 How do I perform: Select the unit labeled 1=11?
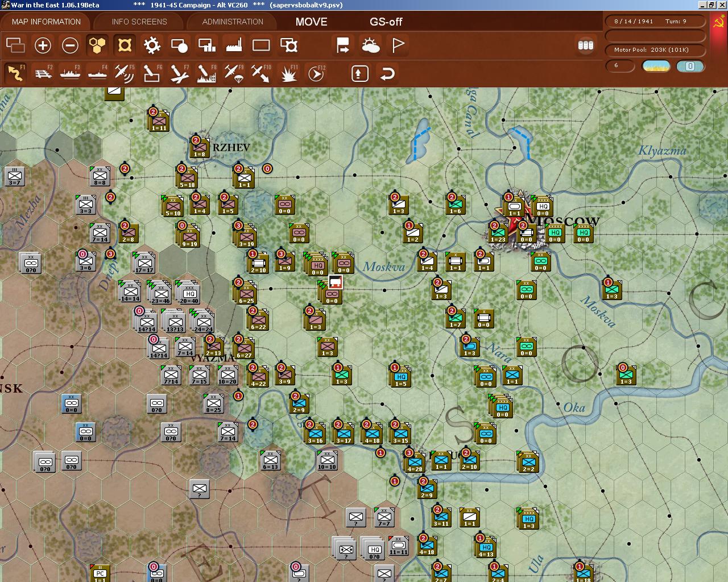tap(160, 120)
